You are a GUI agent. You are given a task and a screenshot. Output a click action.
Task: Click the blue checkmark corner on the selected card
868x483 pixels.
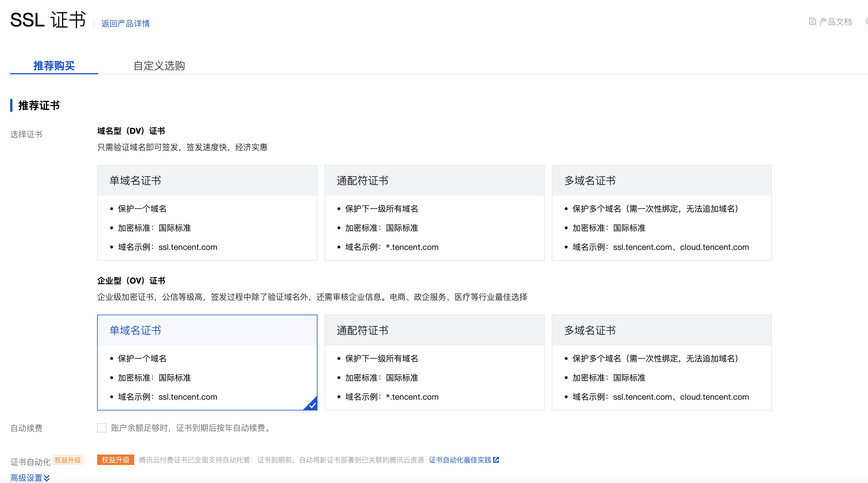312,405
